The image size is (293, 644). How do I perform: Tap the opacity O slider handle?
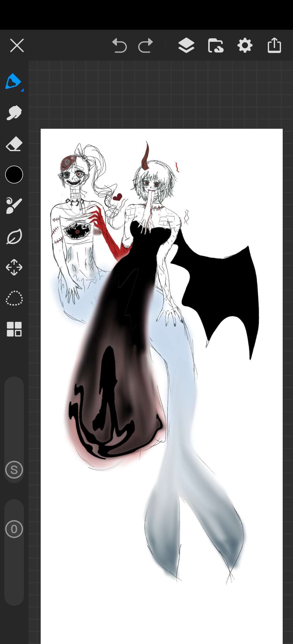coord(14,529)
